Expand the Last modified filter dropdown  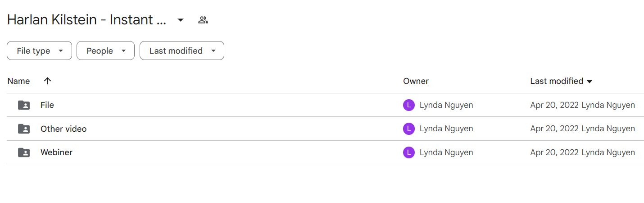[181, 51]
